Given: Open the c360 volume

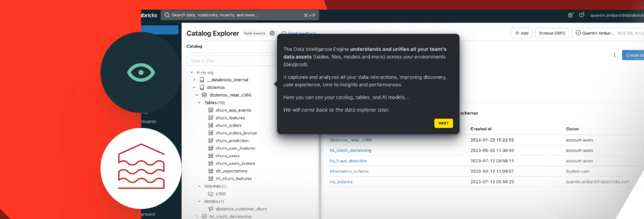Looking at the screenshot, I should coord(221,194).
